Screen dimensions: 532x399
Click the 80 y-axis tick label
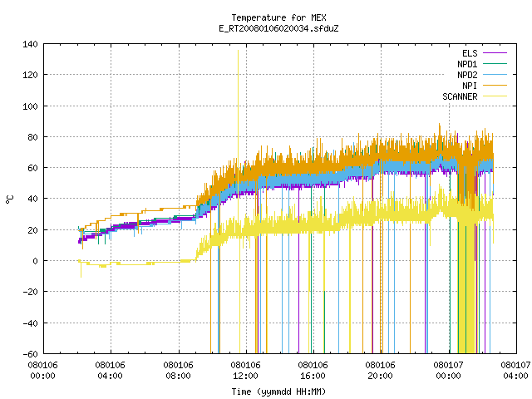coord(32,137)
